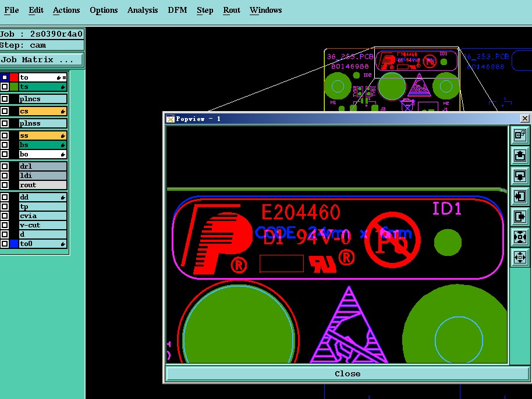Pan the Popview right with the right-arrow icon
The image size is (532, 399).
pos(520,216)
